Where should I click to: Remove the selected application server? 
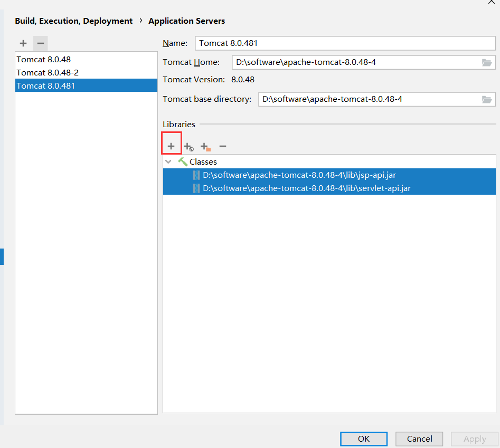click(x=41, y=43)
